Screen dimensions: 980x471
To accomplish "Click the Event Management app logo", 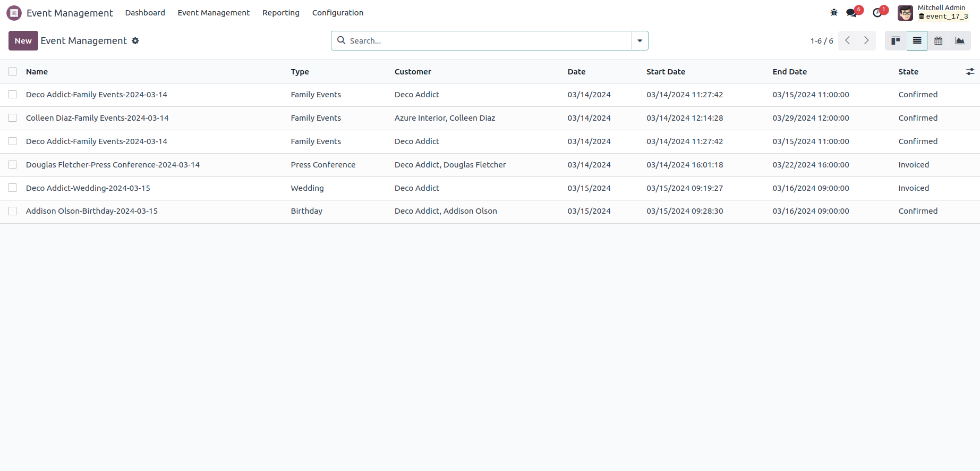I will tap(14, 13).
